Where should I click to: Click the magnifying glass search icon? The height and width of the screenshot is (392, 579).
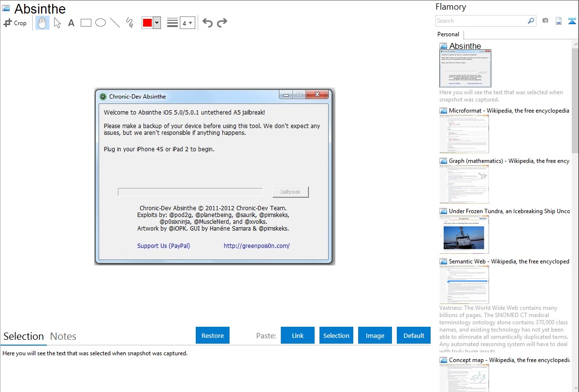[x=531, y=21]
